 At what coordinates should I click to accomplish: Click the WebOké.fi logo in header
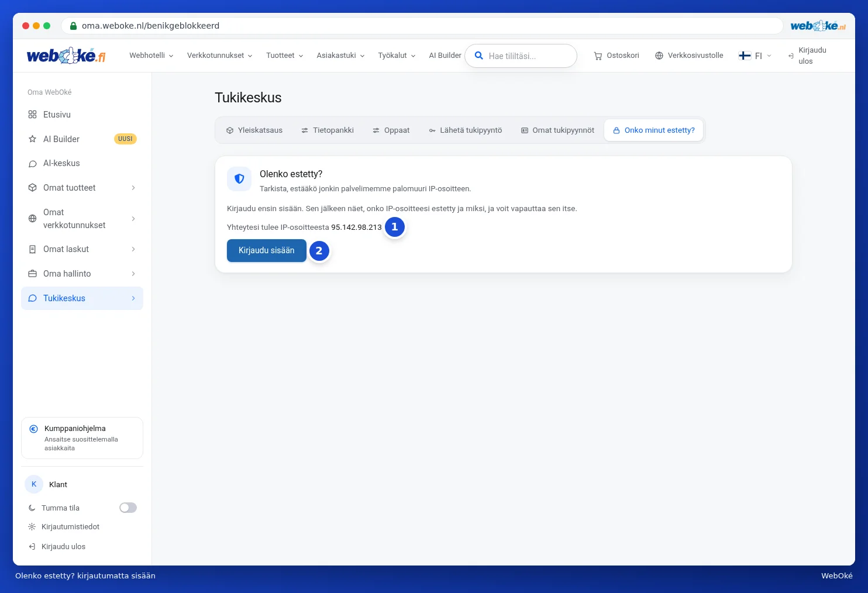click(66, 56)
